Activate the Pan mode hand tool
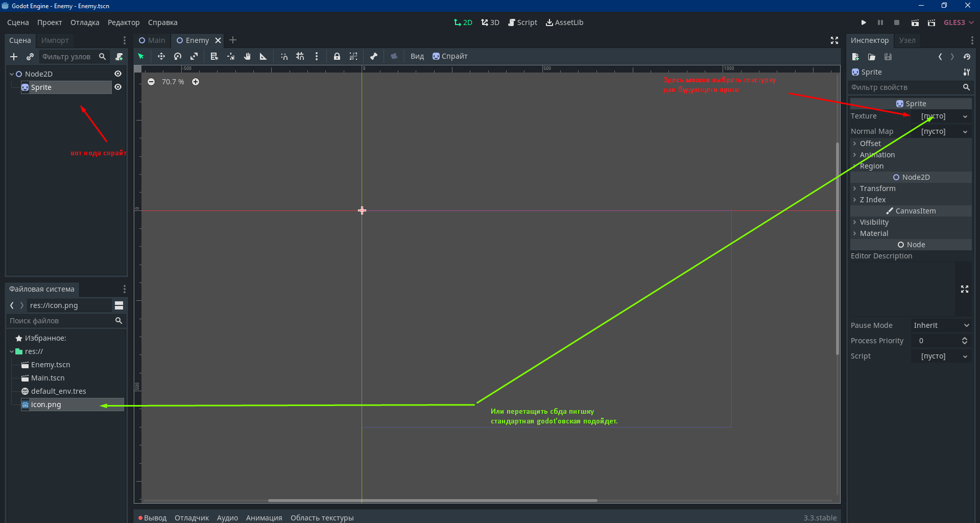This screenshot has width=980, height=523. (x=247, y=56)
